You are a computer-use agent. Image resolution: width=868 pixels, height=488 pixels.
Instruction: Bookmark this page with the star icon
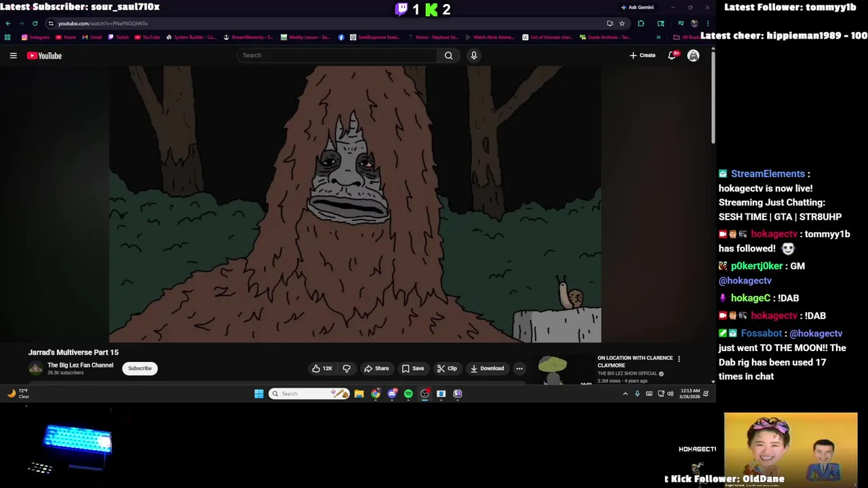pyautogui.click(x=622, y=23)
